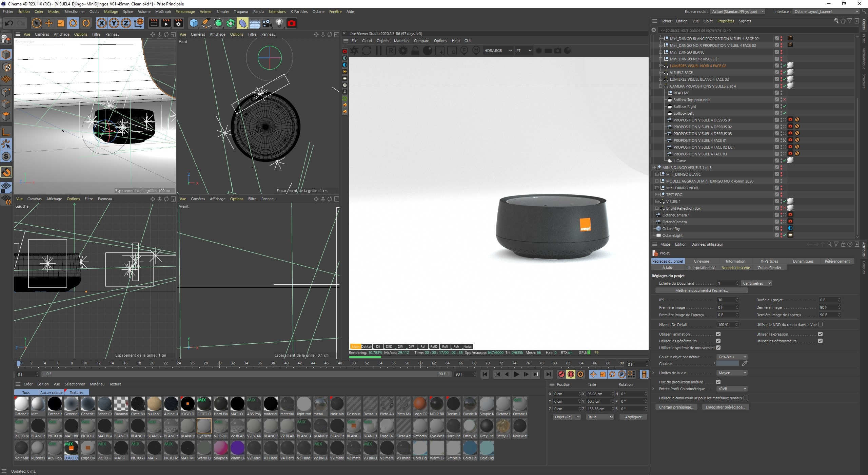The width and height of the screenshot is (868, 475).
Task: Toggle the red Autokeying button
Action: point(571,374)
